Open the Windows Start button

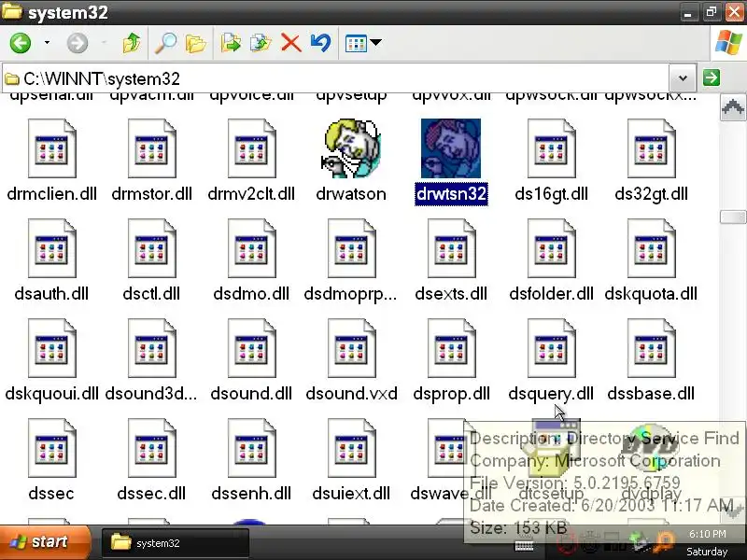tap(45, 542)
